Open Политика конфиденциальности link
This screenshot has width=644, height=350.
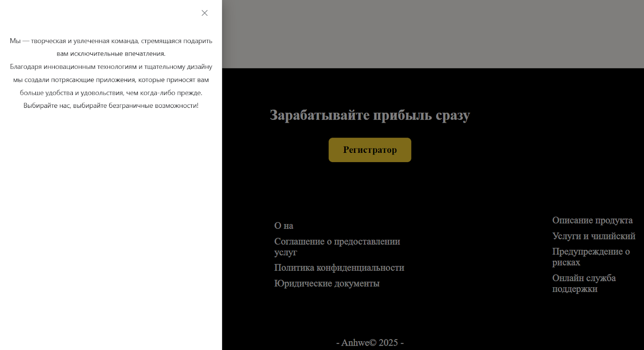pyautogui.click(x=339, y=268)
